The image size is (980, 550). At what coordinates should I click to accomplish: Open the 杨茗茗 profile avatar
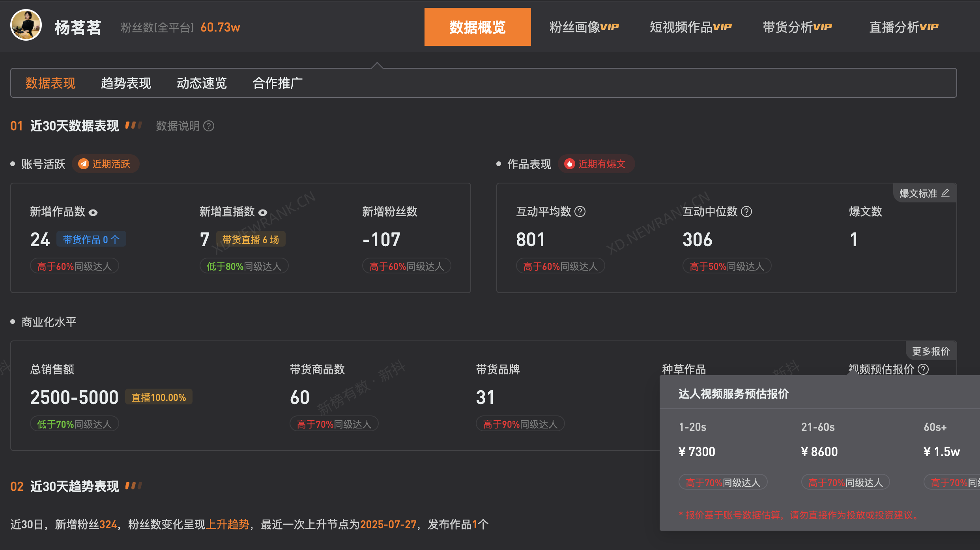tap(26, 25)
